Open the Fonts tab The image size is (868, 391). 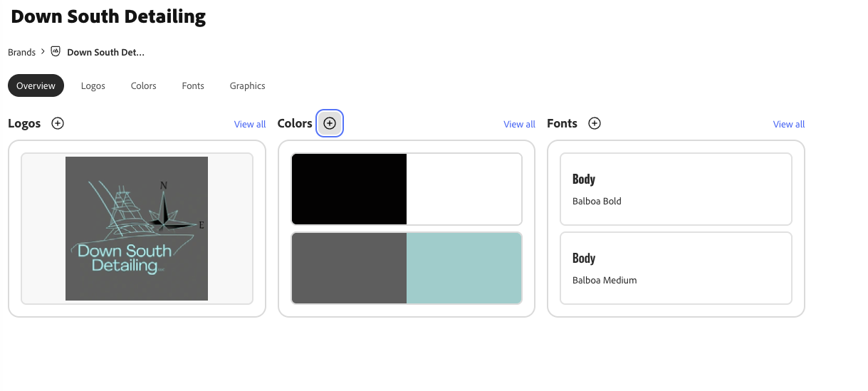[x=193, y=85]
